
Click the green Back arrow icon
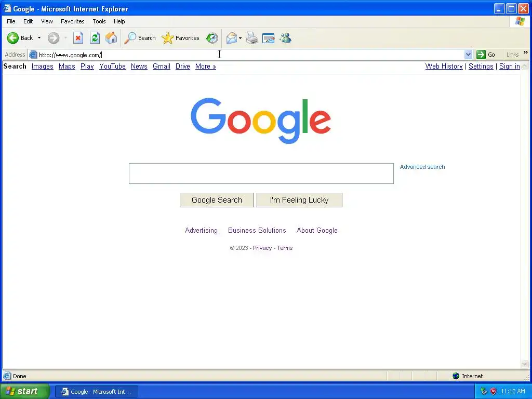13,38
